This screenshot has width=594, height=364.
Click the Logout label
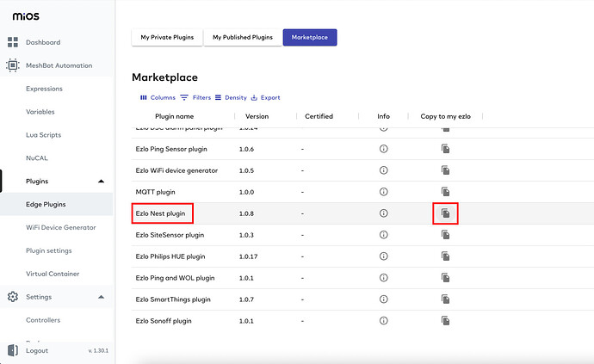pyautogui.click(x=37, y=351)
